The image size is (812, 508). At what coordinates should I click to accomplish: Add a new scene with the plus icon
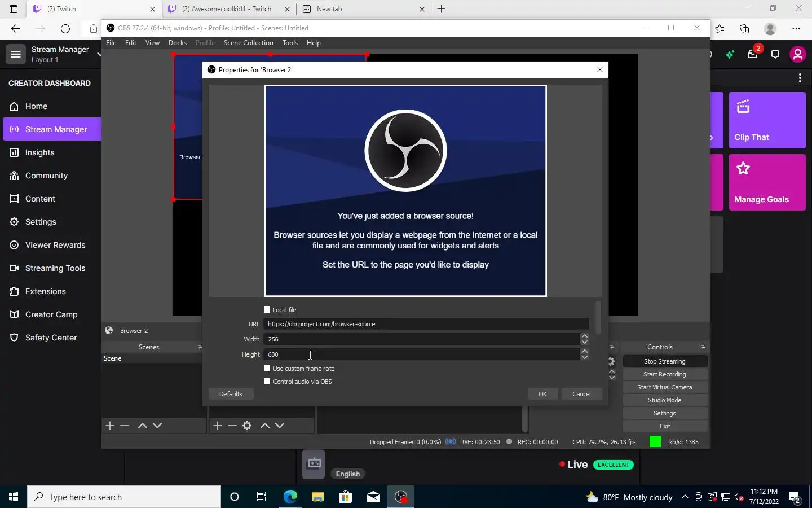(110, 426)
